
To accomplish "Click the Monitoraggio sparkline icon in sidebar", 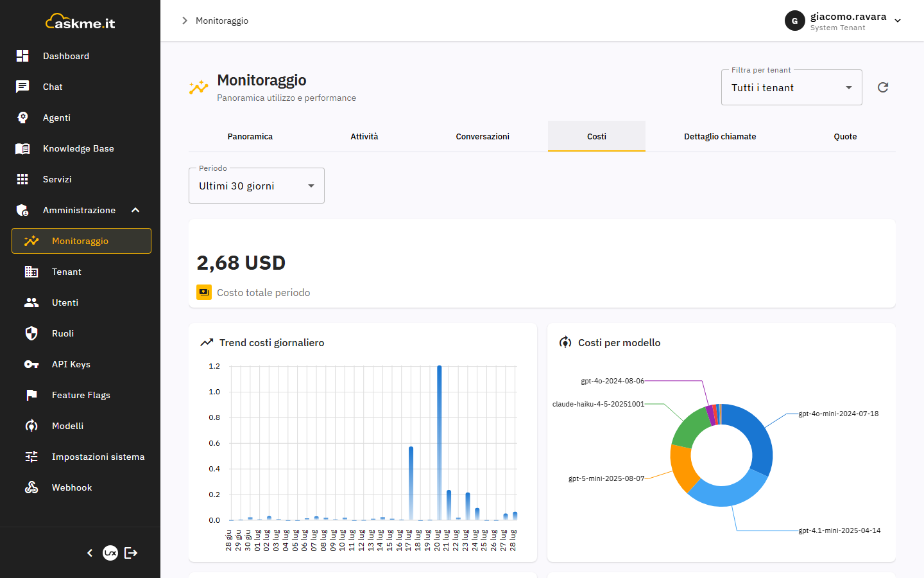I will (31, 241).
